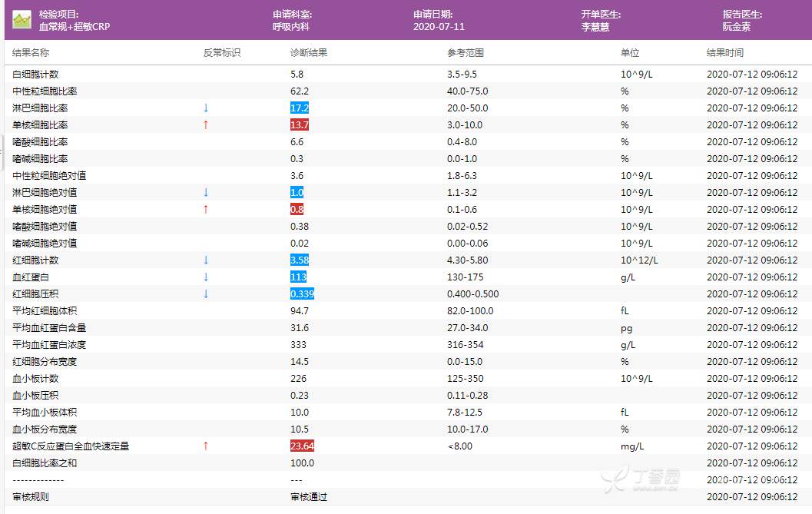
Task: Select the red highlighted 23.64 CRP value
Action: (x=302, y=446)
